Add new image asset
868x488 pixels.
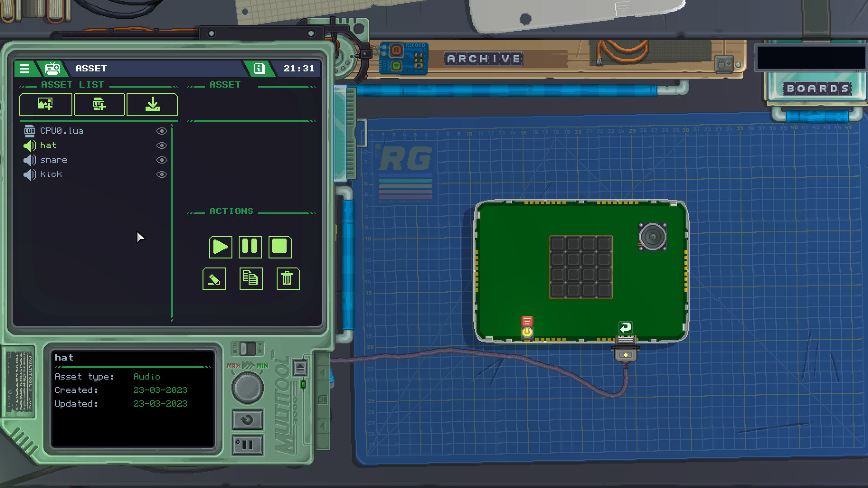pyautogui.click(x=46, y=105)
